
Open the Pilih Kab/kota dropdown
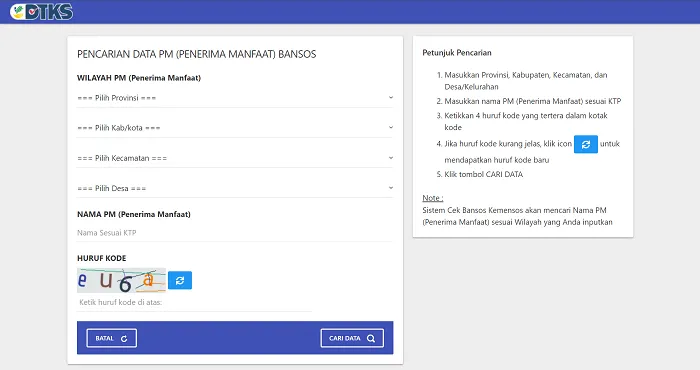235,128
